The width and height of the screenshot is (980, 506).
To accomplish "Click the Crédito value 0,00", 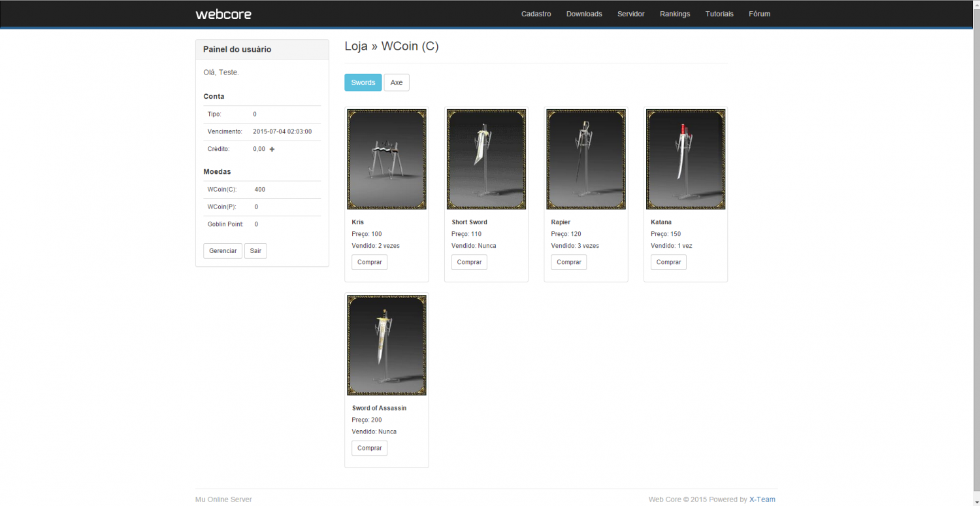I will pos(259,149).
